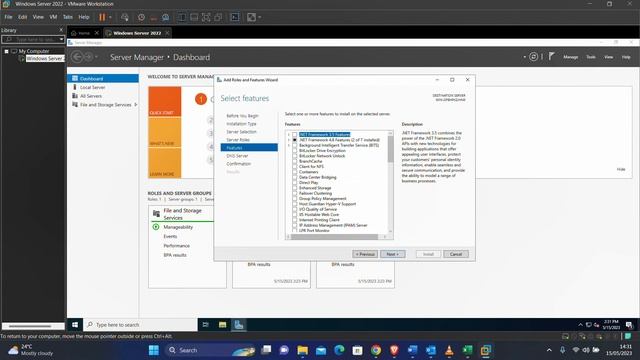Click VMware send Ctrl+Alt+Del toolbar icon
The width and height of the screenshot is (640, 360).
(x=124, y=17)
